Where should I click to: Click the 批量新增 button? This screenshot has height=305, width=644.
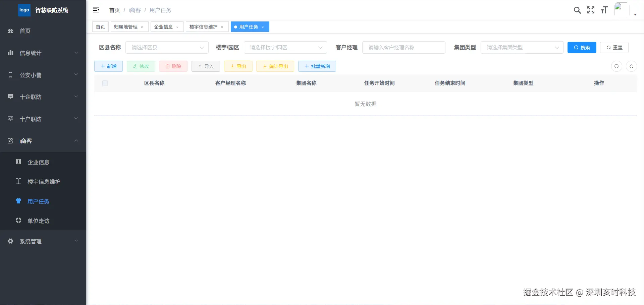tap(317, 66)
